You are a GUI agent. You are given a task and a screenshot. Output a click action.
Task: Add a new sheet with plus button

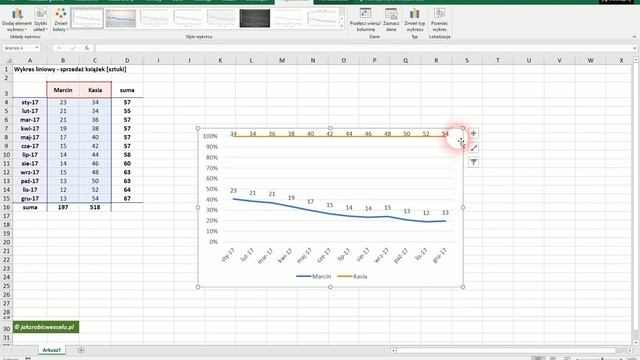pyautogui.click(x=81, y=350)
